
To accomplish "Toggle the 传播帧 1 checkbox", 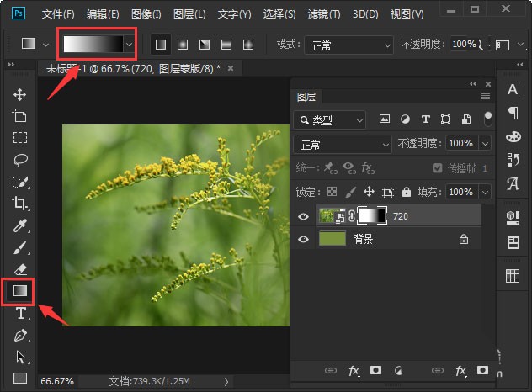I will [437, 168].
